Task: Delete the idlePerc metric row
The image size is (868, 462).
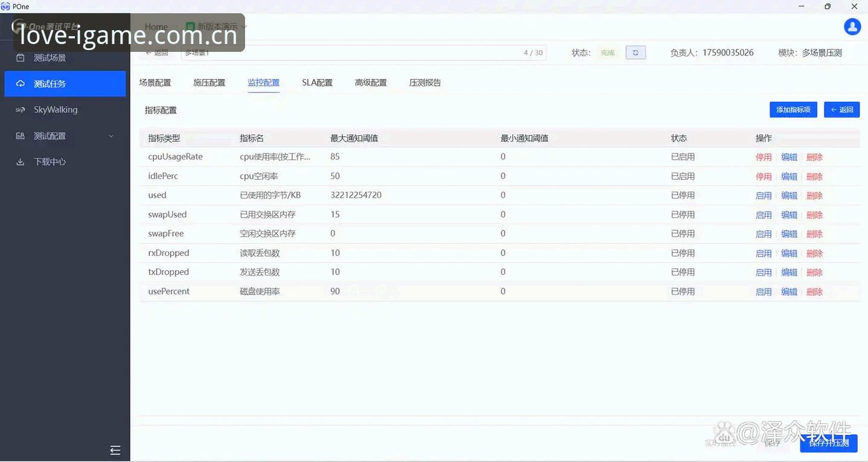Action: click(x=814, y=176)
